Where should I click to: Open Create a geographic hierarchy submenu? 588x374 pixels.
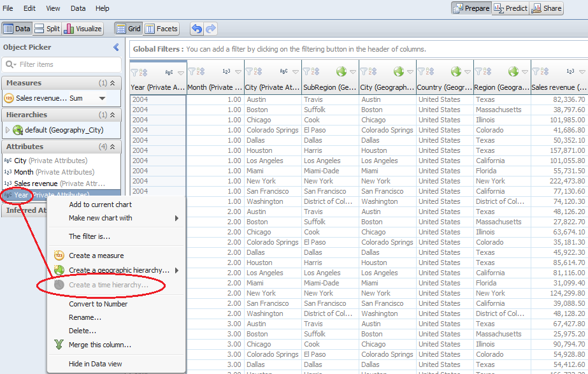click(x=117, y=271)
